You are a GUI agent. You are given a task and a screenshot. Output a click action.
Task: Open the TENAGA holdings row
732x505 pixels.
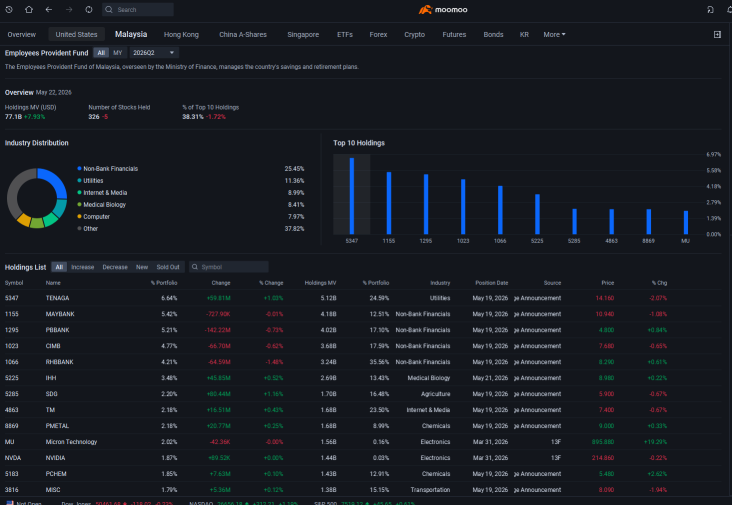363,298
